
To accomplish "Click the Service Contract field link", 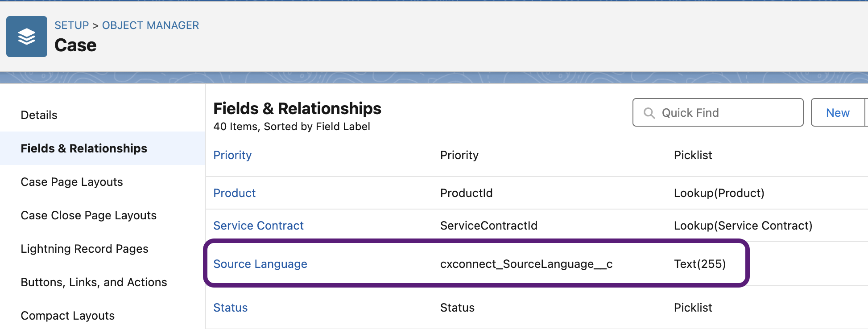I will (259, 226).
